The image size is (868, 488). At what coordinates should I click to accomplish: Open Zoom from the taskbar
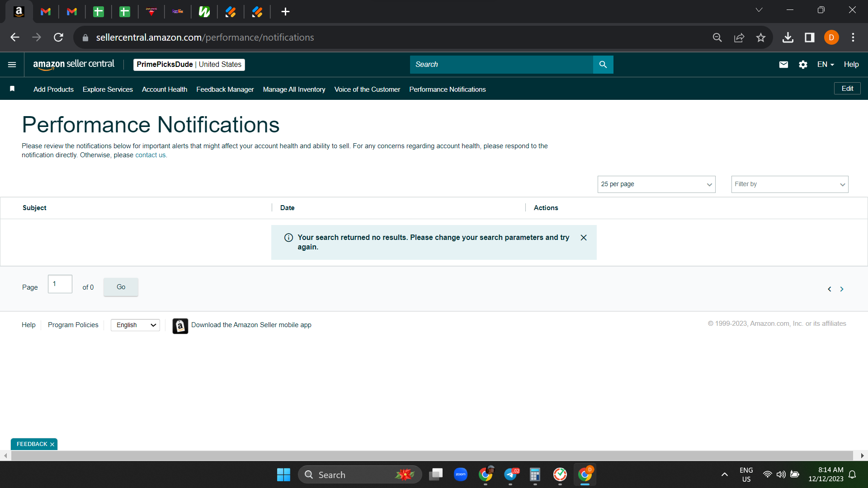(461, 474)
